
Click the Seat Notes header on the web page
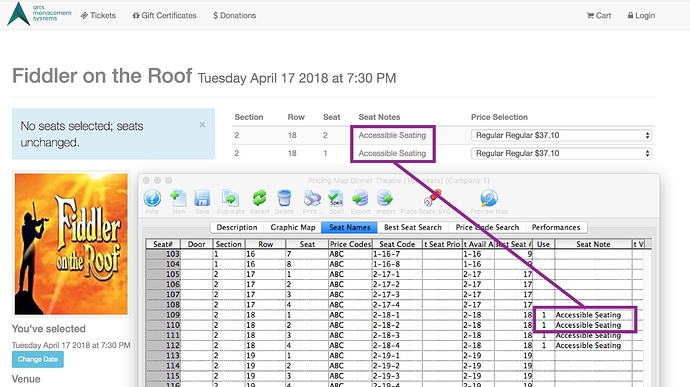[379, 117]
